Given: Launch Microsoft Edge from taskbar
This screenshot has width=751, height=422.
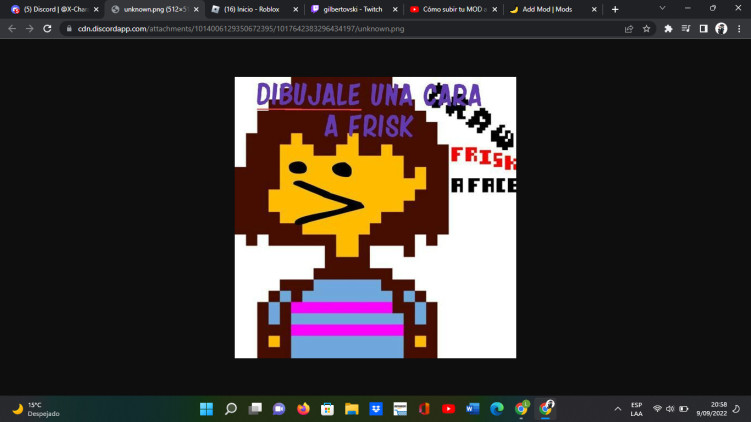Looking at the screenshot, I should pos(497,409).
